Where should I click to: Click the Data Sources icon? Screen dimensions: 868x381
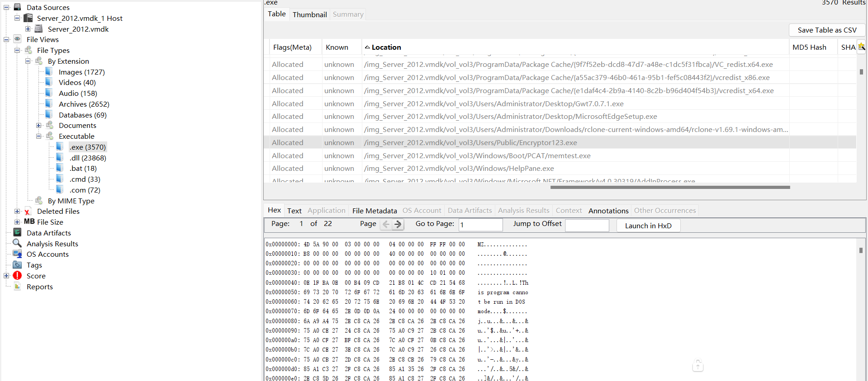coord(18,7)
